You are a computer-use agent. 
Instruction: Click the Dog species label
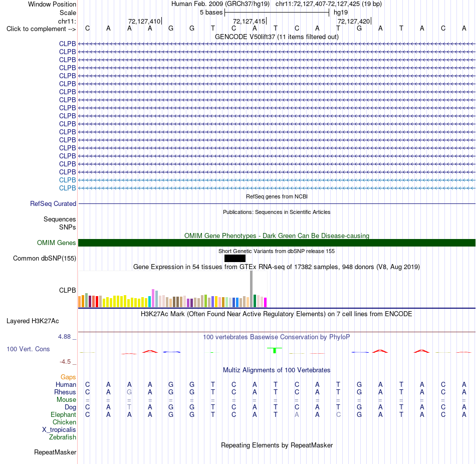70,407
